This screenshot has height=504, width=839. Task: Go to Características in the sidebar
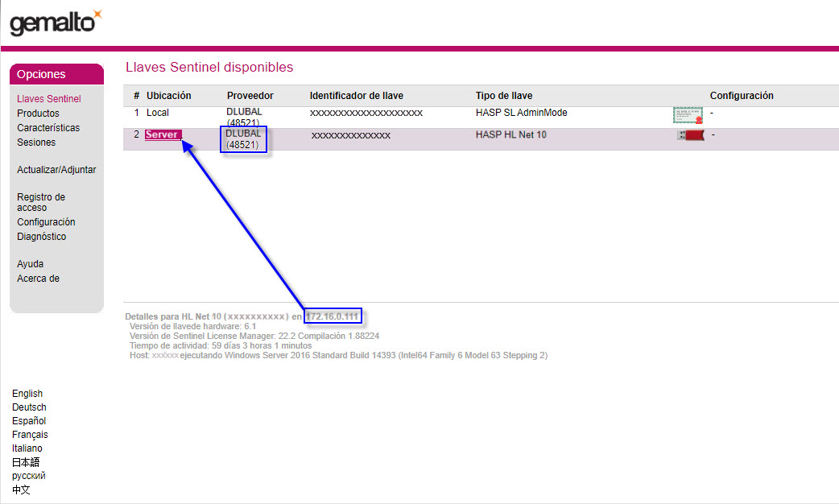point(48,128)
